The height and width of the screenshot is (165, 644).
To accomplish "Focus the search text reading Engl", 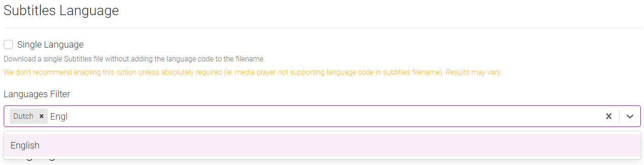I will [59, 116].
